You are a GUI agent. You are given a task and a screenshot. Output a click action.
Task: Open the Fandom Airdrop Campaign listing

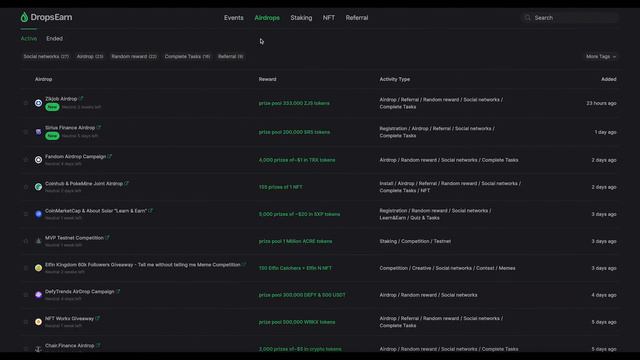pos(75,156)
